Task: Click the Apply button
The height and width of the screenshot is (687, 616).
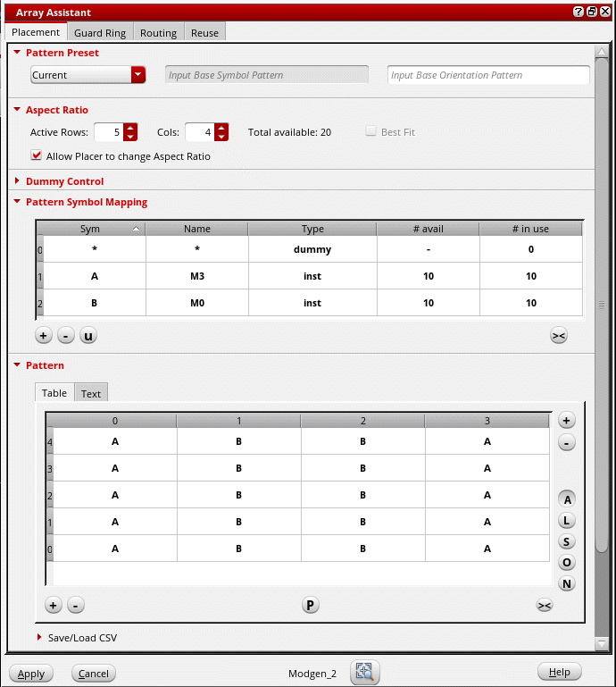Action: pos(31,674)
